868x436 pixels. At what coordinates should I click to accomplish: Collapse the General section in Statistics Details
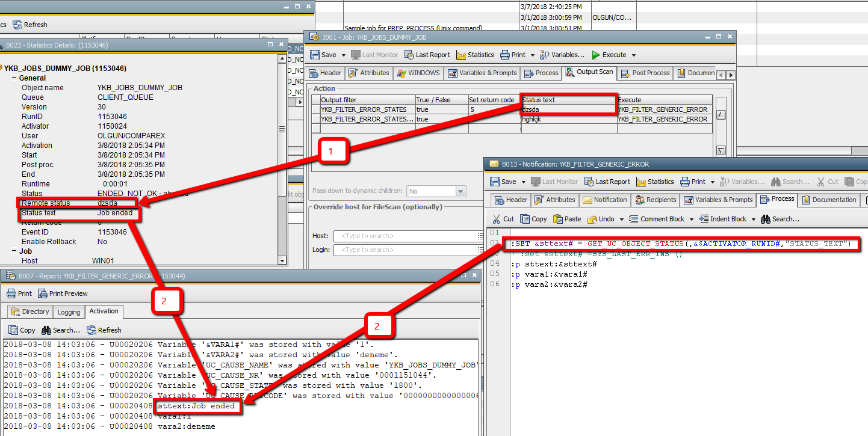[13, 78]
